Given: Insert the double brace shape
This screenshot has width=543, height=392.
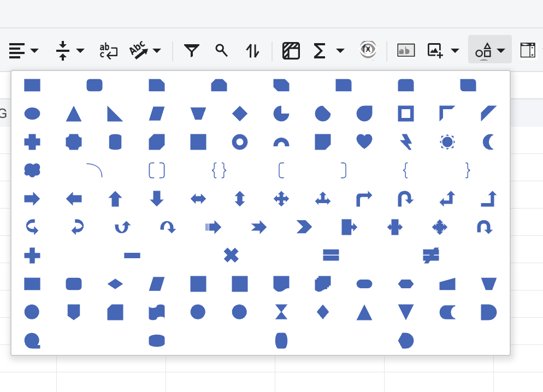Looking at the screenshot, I should 219,170.
